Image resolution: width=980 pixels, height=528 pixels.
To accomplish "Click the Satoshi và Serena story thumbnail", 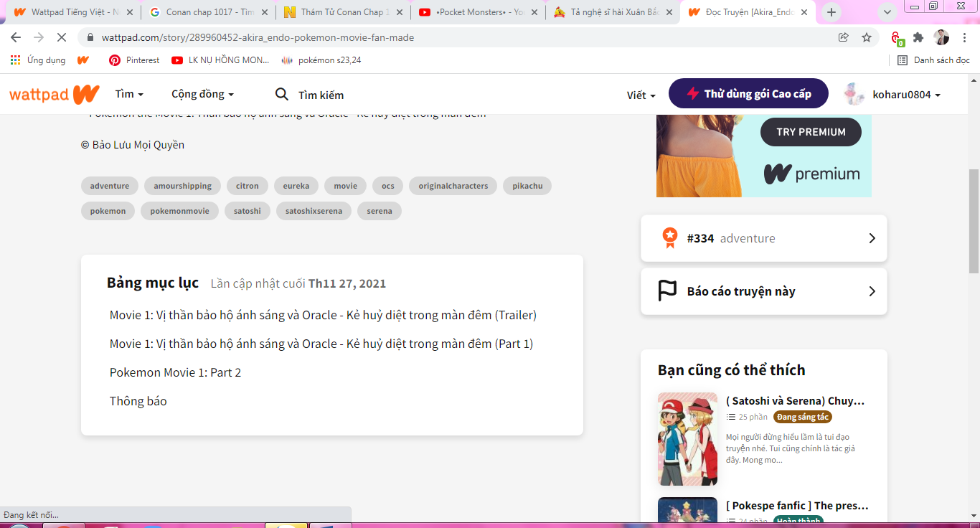I will (687, 439).
